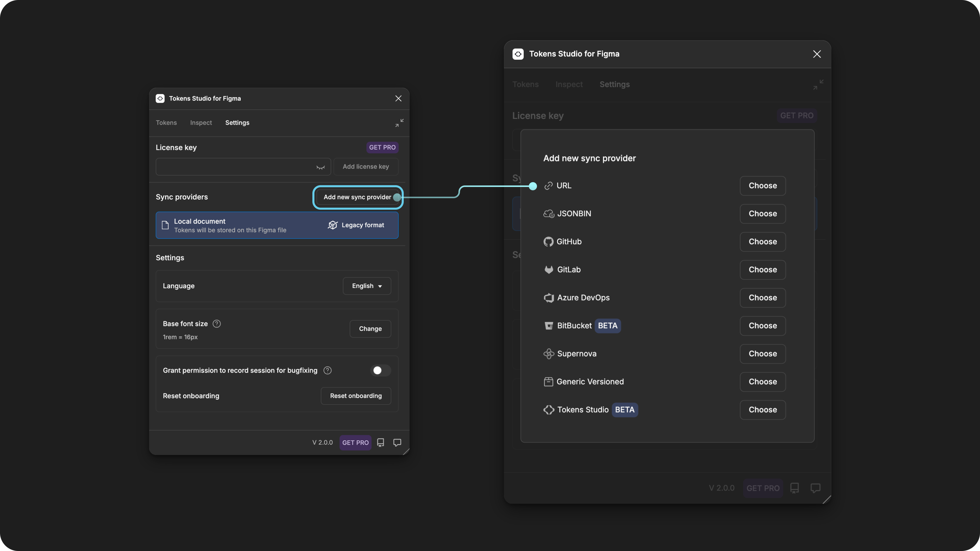
Task: Click Base font size help icon
Action: coord(216,324)
